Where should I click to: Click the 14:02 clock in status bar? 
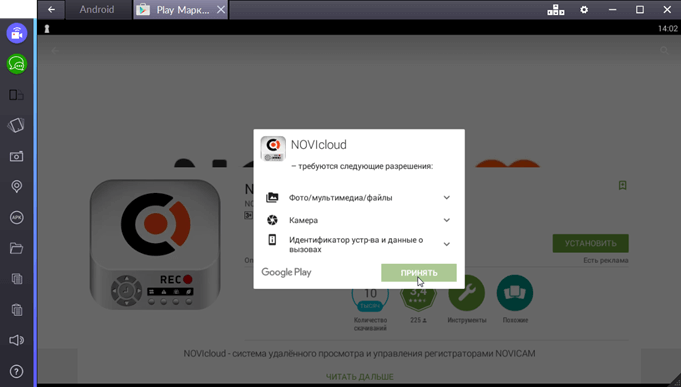point(668,29)
